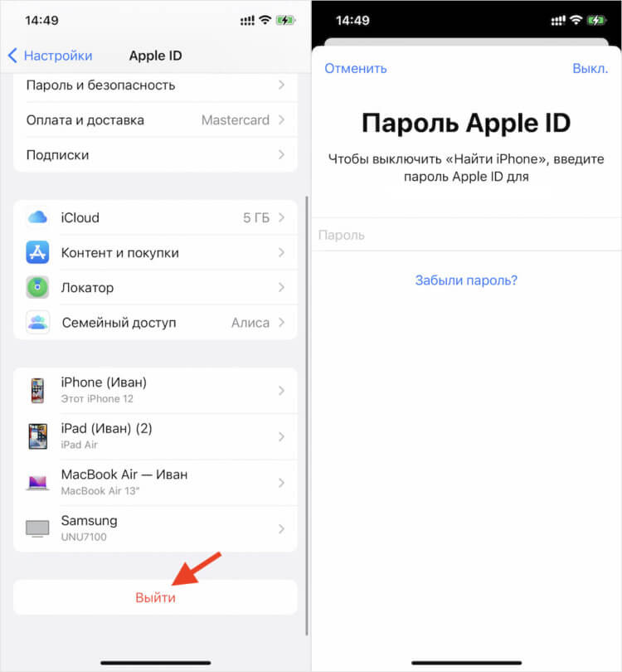Screen dimensions: 622x672
Task: Expand Оплата и доставка Mastercard chevron
Action: tap(281, 120)
